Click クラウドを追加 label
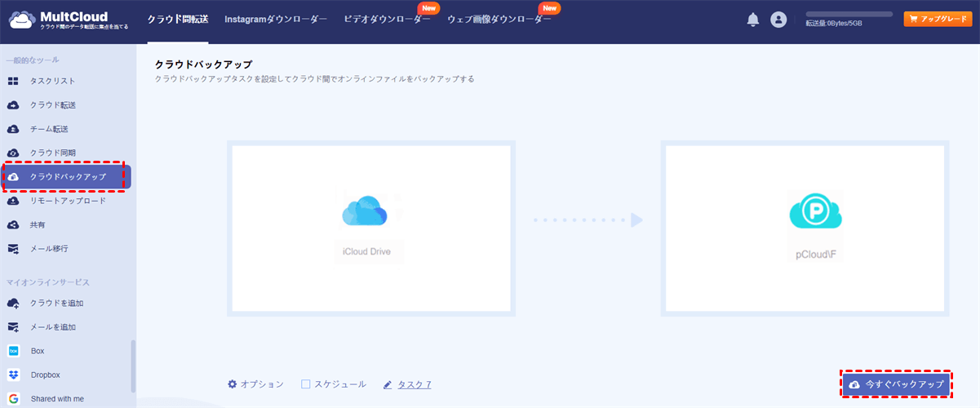 57,303
